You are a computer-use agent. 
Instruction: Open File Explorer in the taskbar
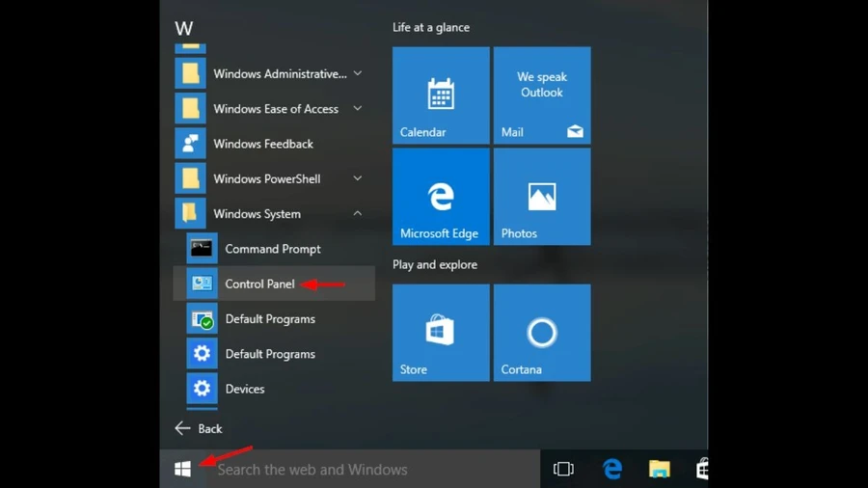click(659, 469)
